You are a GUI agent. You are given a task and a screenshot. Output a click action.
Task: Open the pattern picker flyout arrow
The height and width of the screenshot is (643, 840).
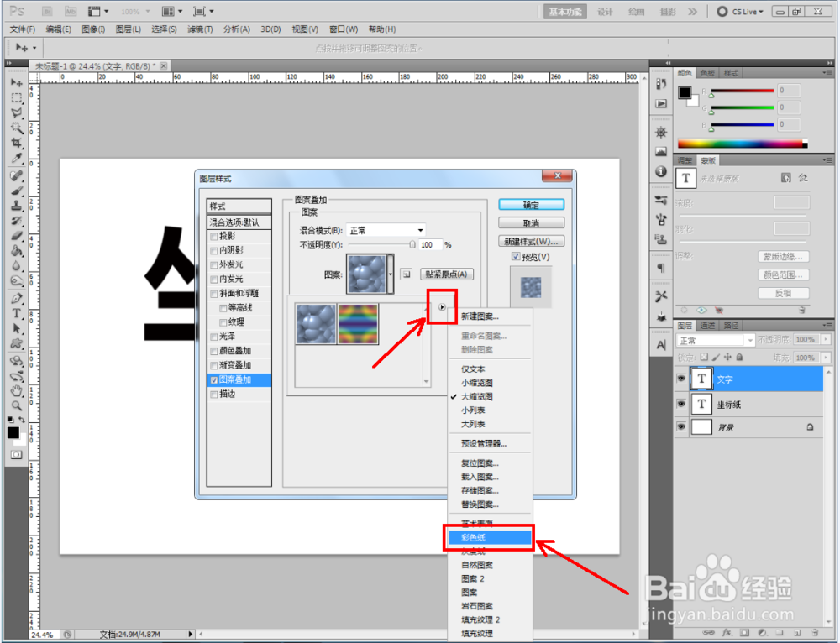click(441, 307)
